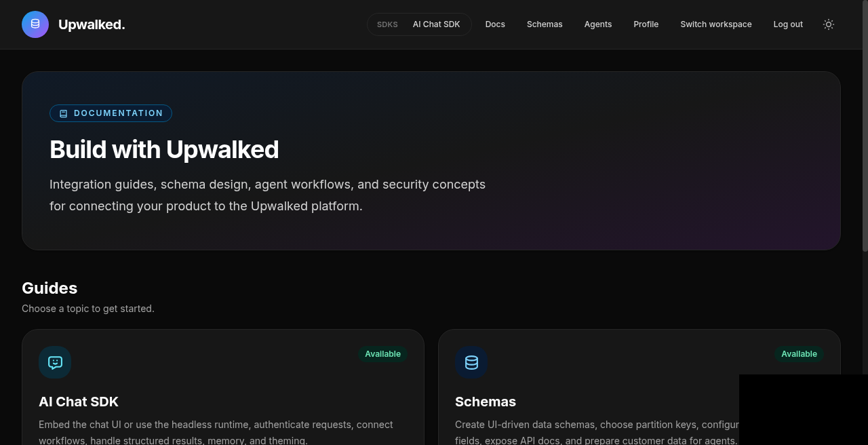
Task: Toggle the light/dark theme sun icon
Action: tap(829, 24)
